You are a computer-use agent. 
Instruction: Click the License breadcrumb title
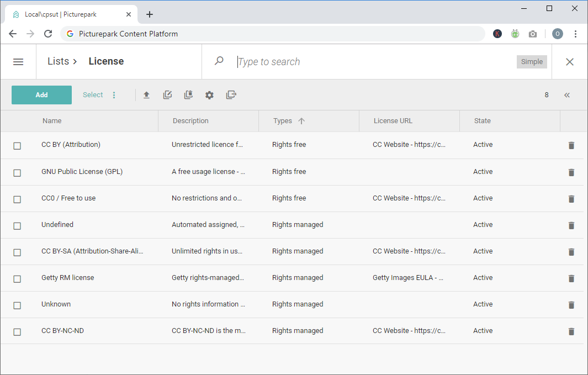point(106,61)
